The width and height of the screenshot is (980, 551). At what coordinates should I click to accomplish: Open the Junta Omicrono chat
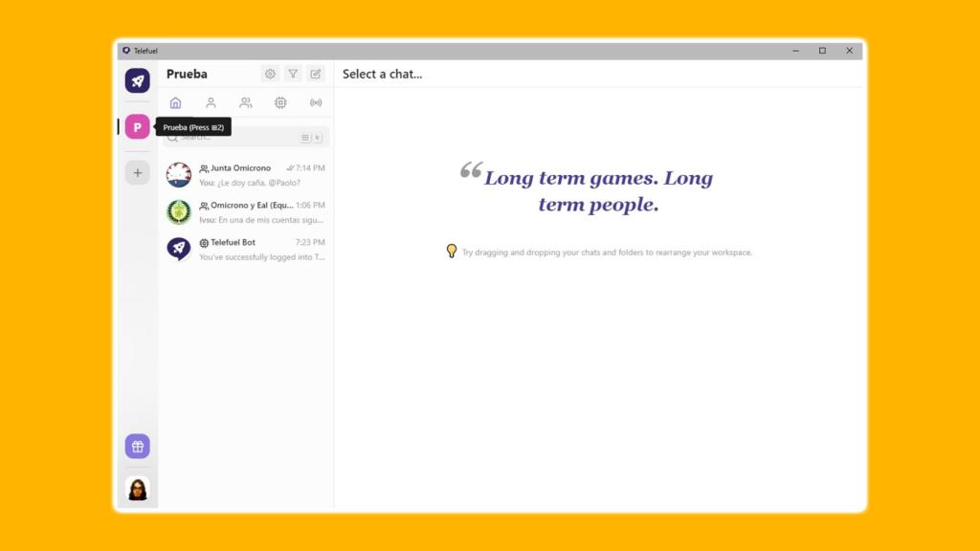(258, 175)
